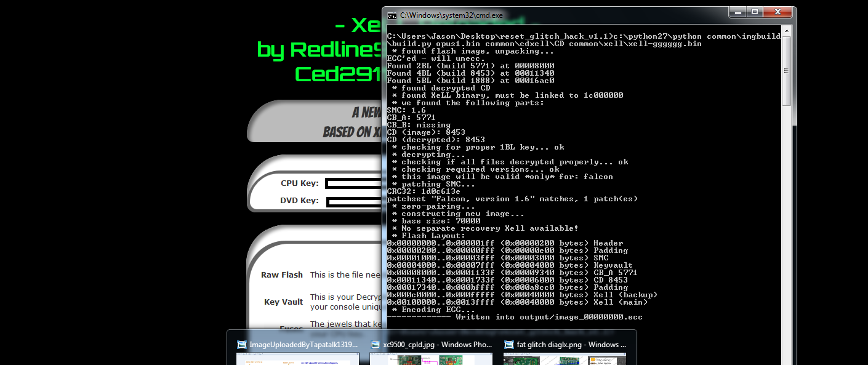This screenshot has height=365, width=868.
Task: Click the Raw Flash label
Action: (282, 275)
